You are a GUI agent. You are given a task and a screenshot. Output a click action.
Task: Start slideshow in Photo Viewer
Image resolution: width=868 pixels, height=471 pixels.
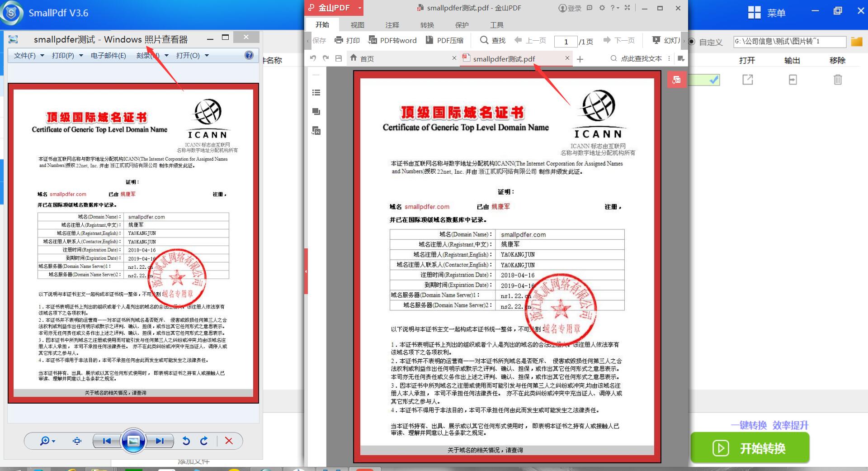tap(133, 441)
